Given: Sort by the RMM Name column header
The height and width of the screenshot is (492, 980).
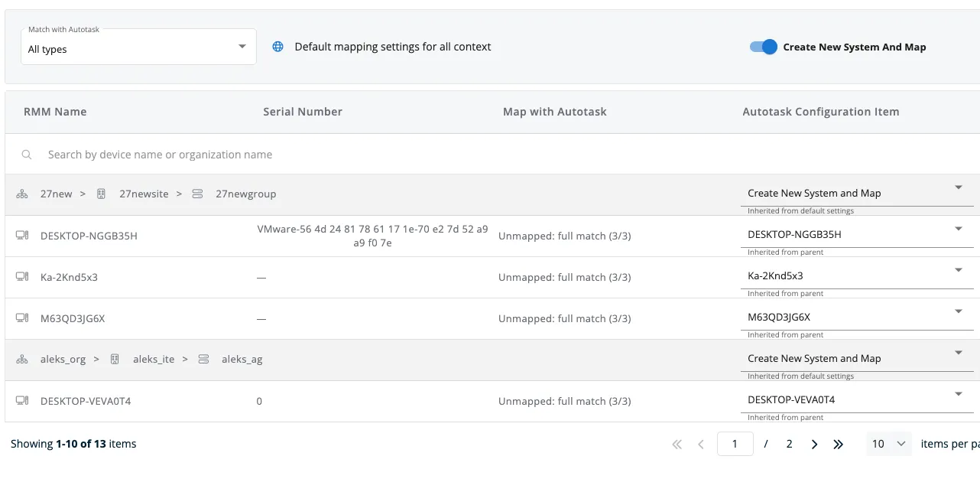Looking at the screenshot, I should click(55, 112).
